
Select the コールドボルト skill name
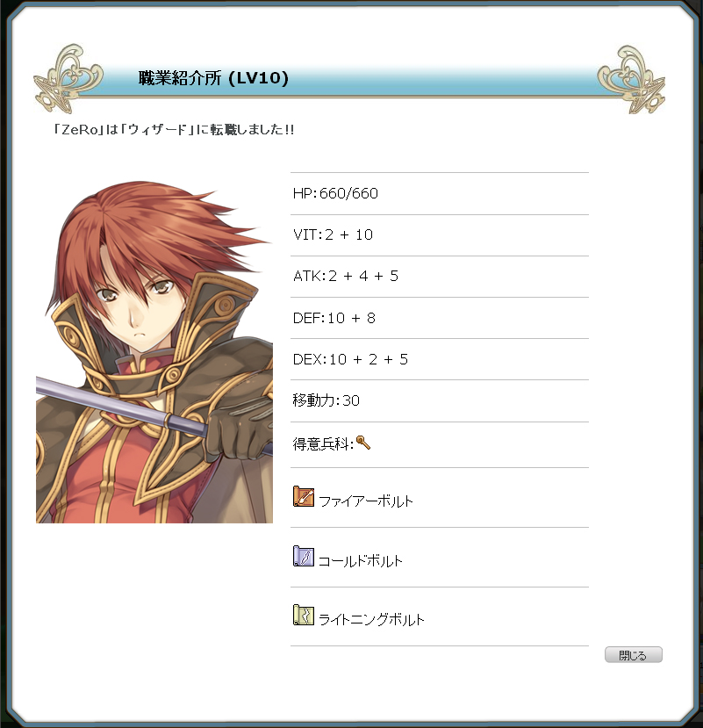tap(361, 561)
